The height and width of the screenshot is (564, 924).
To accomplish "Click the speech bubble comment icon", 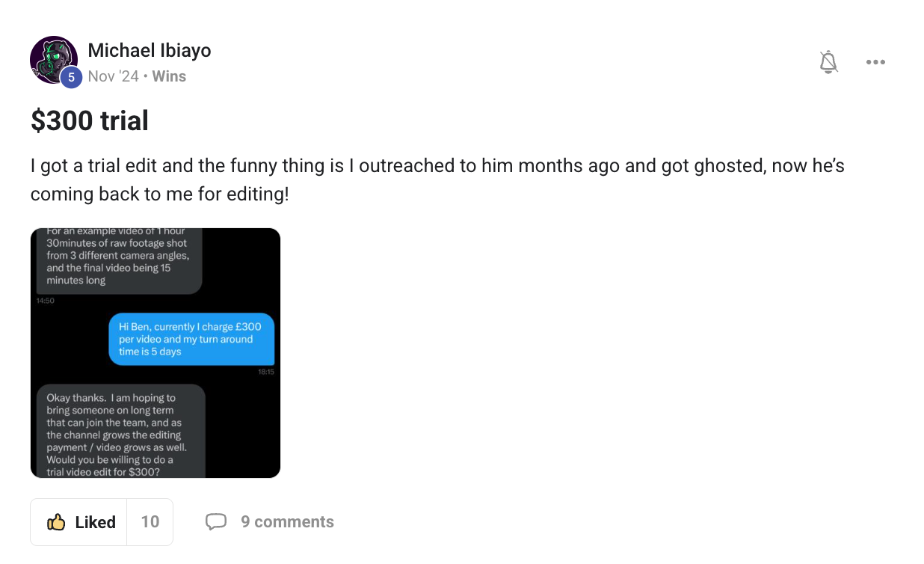I will click(x=216, y=521).
